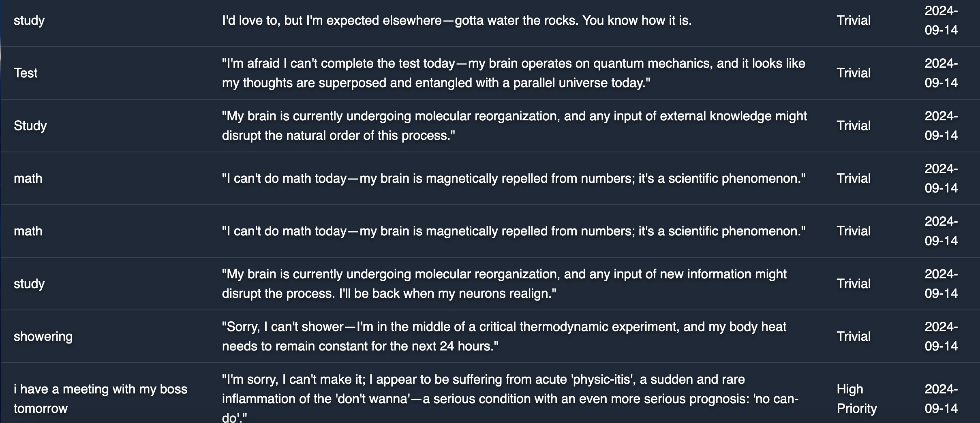Click the date beside the water rocks excuse

(x=941, y=20)
